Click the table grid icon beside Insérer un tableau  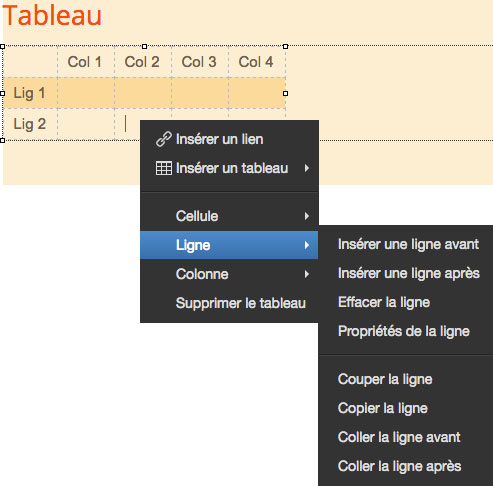(x=164, y=168)
